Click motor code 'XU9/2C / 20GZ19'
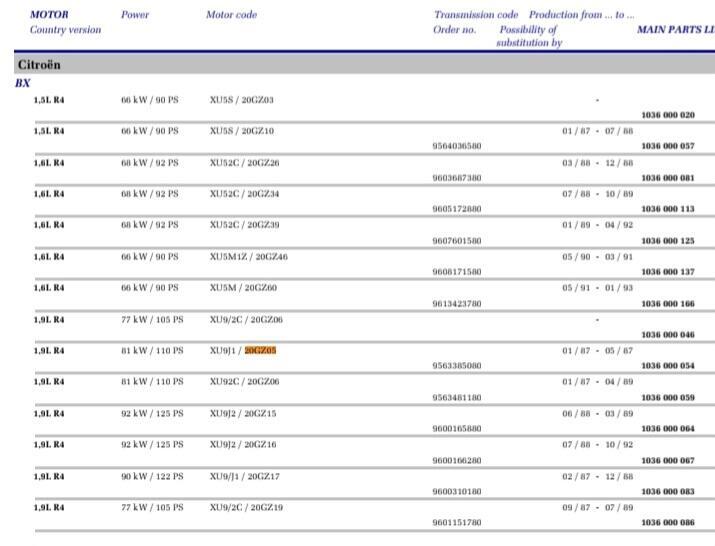This screenshot has width=715, height=546. [x=246, y=508]
